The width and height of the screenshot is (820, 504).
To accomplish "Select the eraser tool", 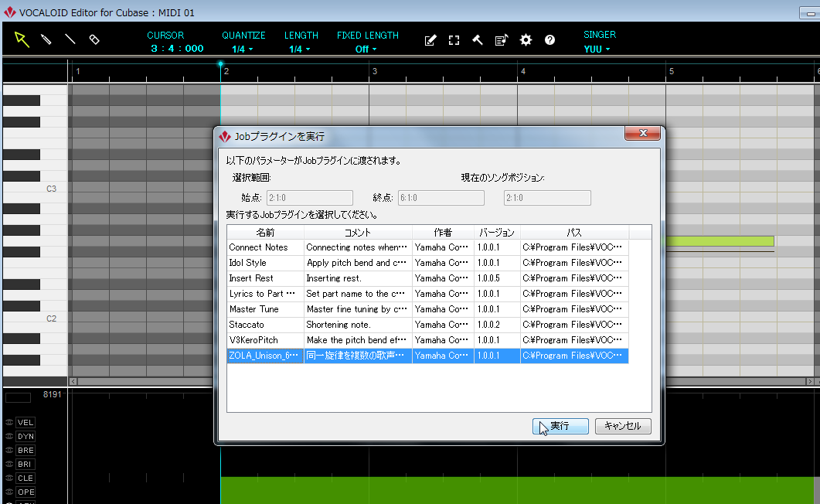I will click(94, 39).
